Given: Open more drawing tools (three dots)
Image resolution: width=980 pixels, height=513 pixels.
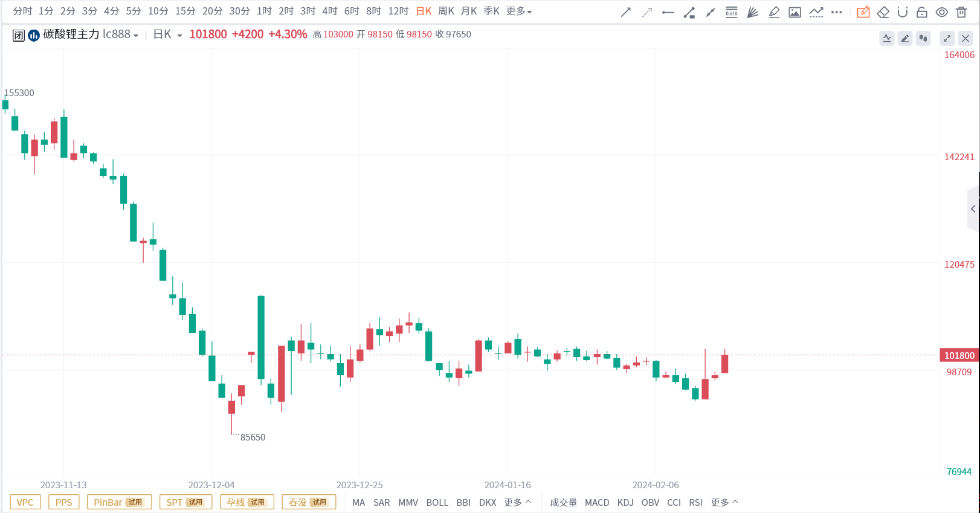Looking at the screenshot, I should [x=837, y=12].
